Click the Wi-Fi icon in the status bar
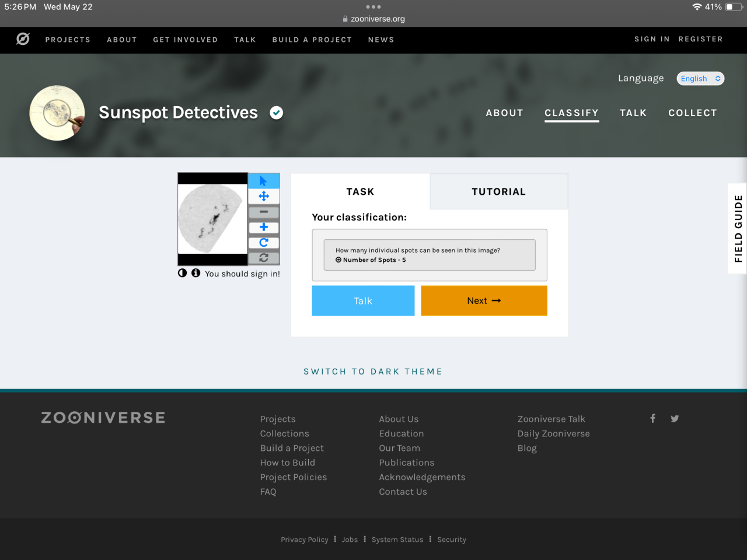This screenshot has width=747, height=560. pyautogui.click(x=697, y=7)
